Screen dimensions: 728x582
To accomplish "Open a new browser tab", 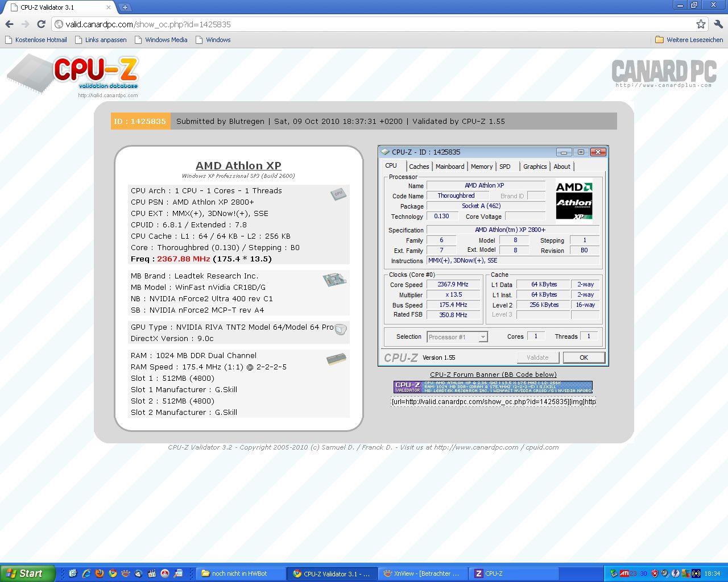I will coord(125,7).
